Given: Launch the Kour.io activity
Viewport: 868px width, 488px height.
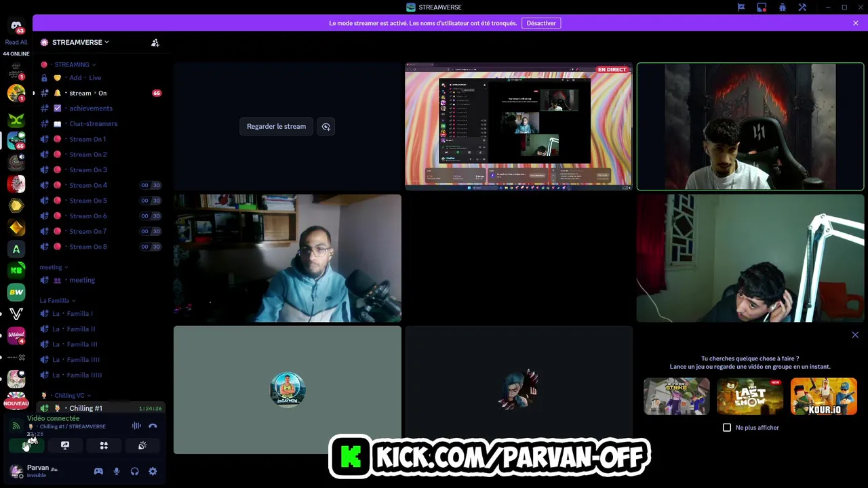Looking at the screenshot, I should (824, 396).
